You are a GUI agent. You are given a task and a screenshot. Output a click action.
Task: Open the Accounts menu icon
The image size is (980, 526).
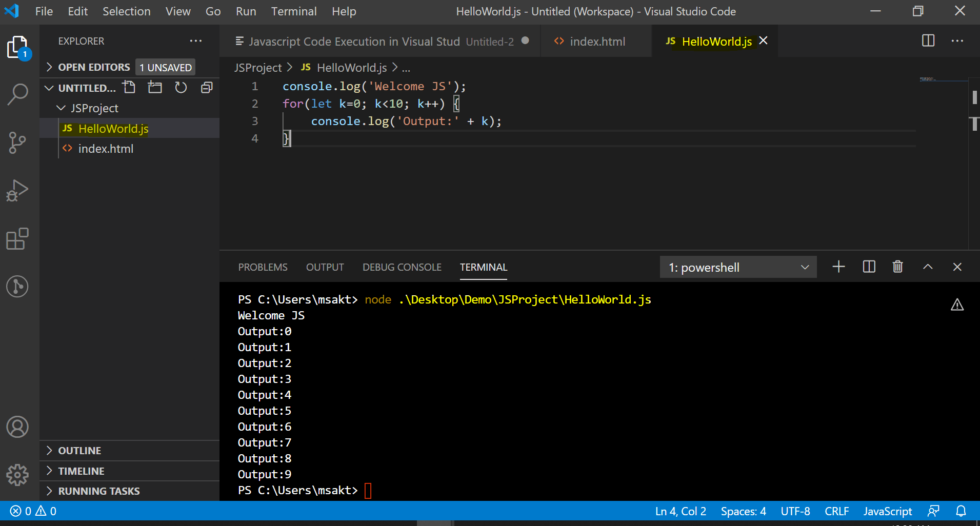coord(18,427)
